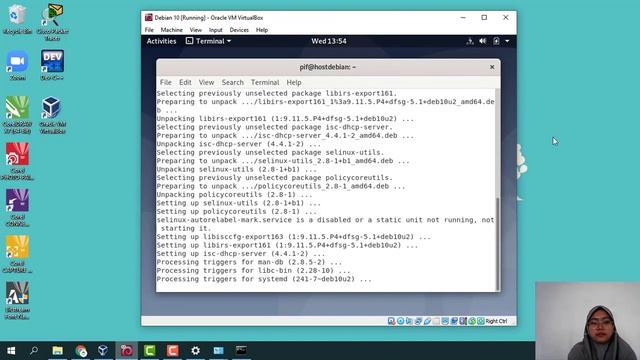Click the mouse integration icon in VirtualBox status bar
The image size is (640, 360).
point(472,321)
